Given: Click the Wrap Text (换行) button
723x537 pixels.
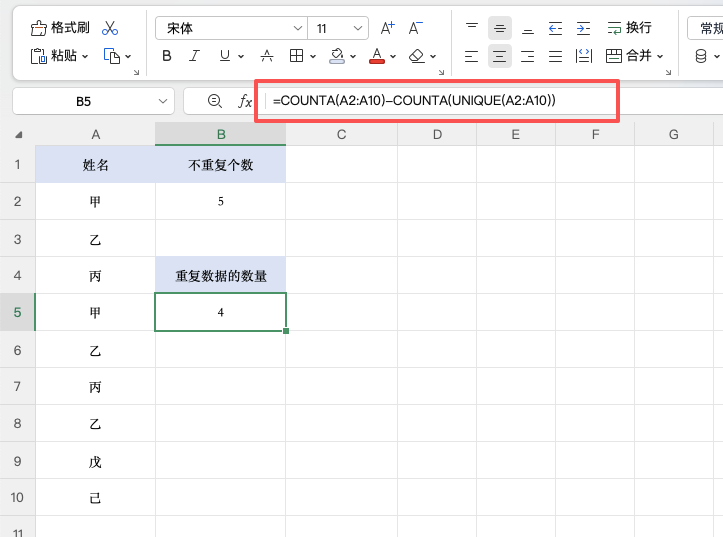Looking at the screenshot, I should 628,28.
